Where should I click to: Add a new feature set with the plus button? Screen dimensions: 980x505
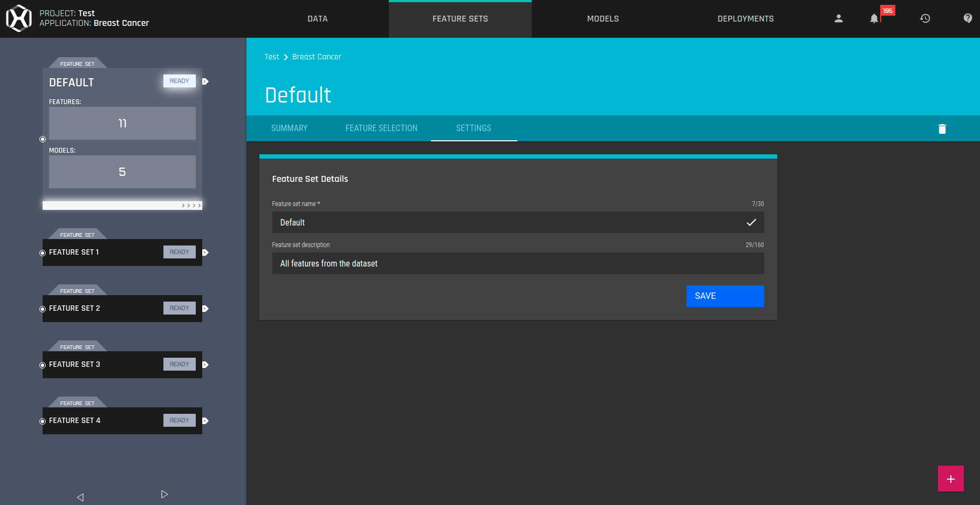(x=950, y=478)
